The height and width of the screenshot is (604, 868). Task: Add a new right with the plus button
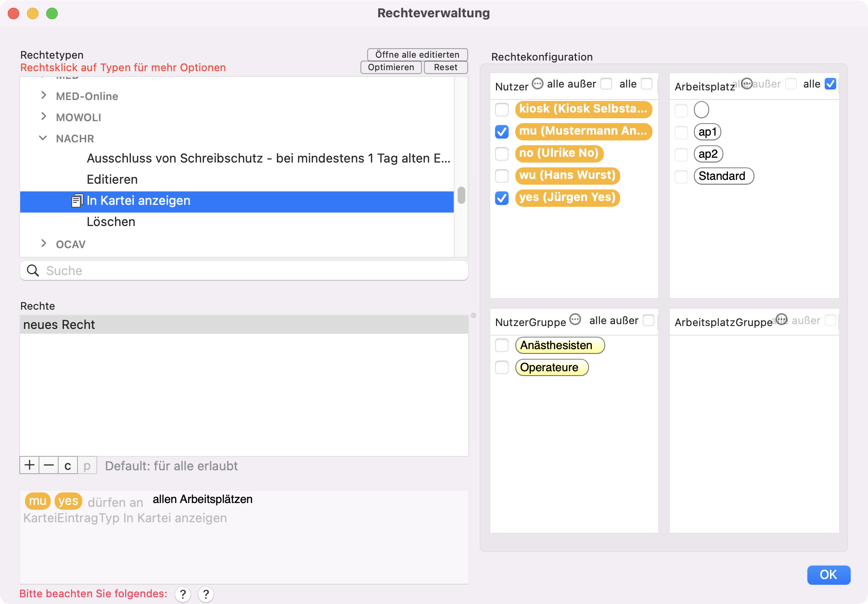pyautogui.click(x=29, y=466)
